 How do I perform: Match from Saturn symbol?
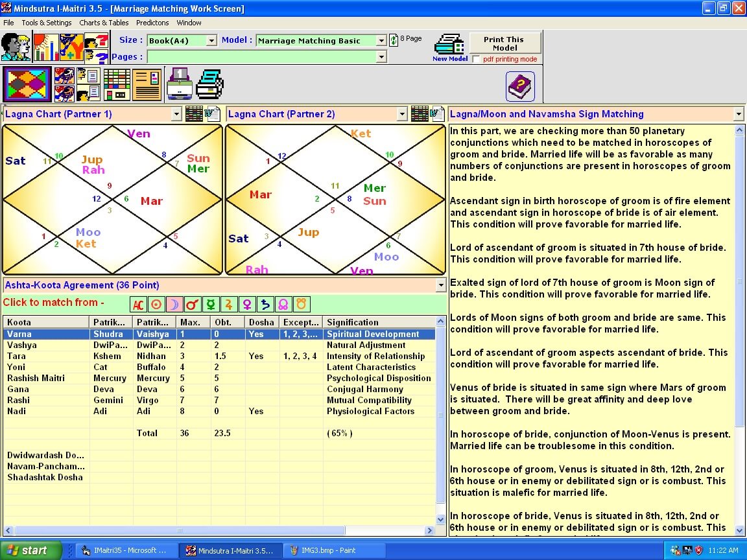click(x=265, y=304)
